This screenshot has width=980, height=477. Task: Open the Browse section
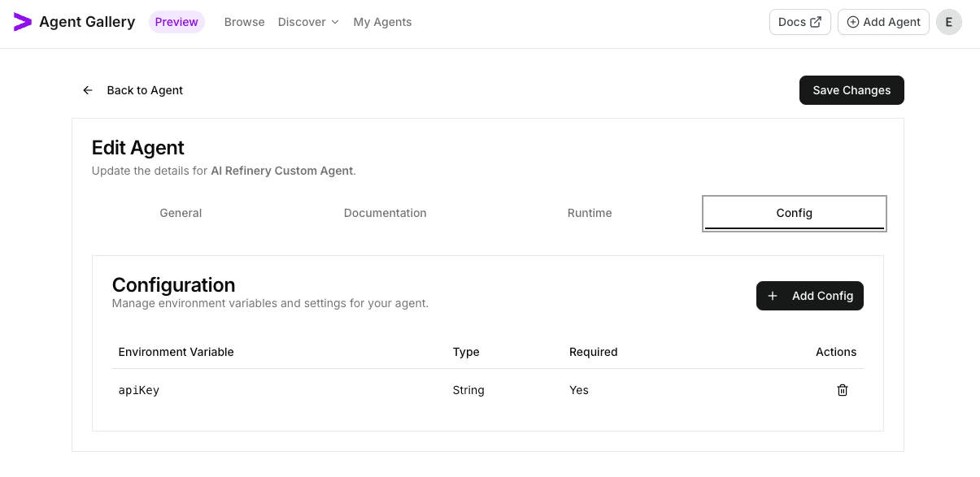[244, 22]
